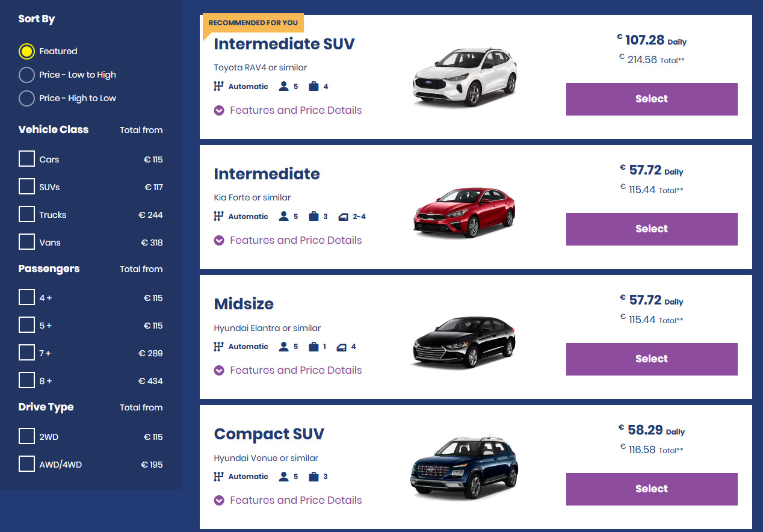The image size is (763, 532).
Task: Expand Features and Price Details for Midsize
Action: [x=288, y=370]
